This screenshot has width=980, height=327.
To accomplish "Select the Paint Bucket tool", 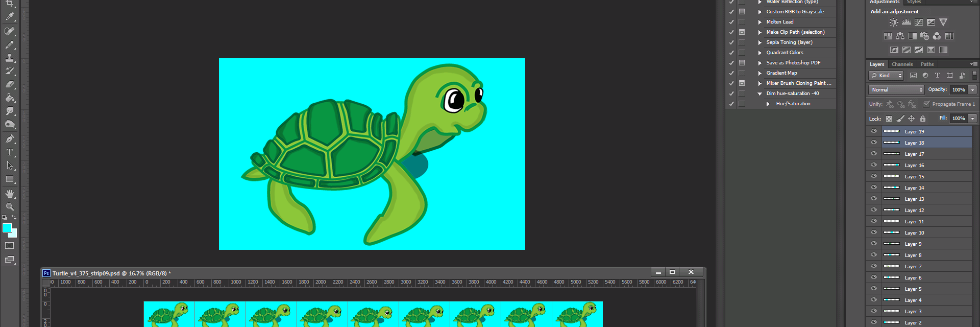I will pyautogui.click(x=10, y=98).
